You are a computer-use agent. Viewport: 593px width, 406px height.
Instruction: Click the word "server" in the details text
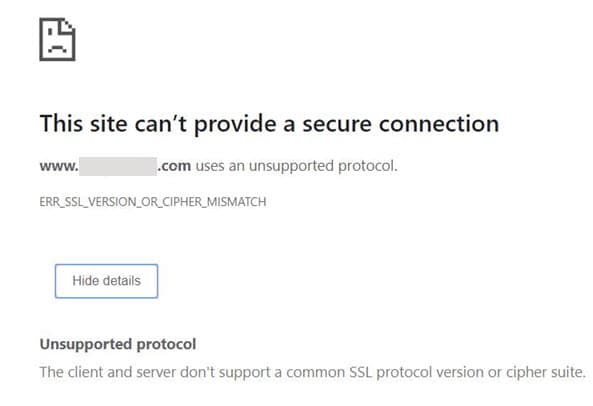pyautogui.click(x=156, y=373)
